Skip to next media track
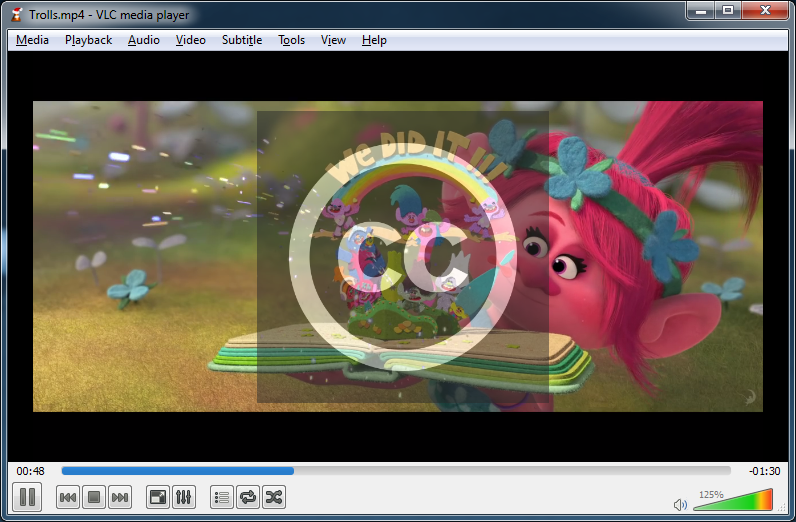 click(x=119, y=497)
